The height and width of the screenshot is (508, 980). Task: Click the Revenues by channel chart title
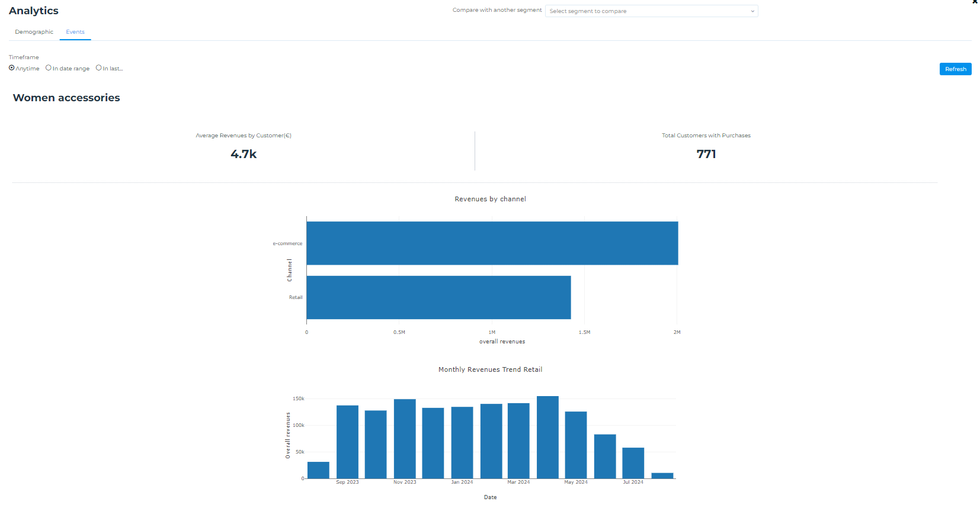pos(490,199)
